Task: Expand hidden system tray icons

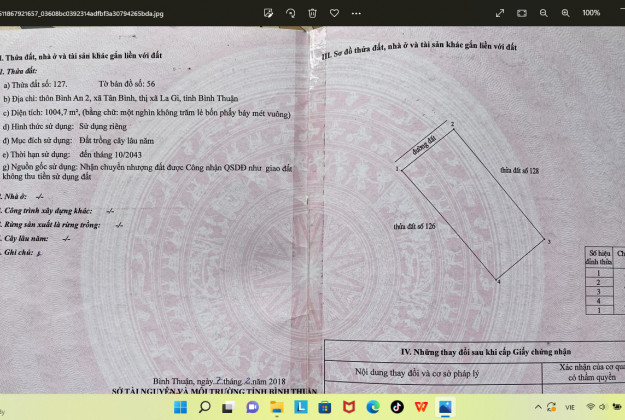Action: [538, 407]
